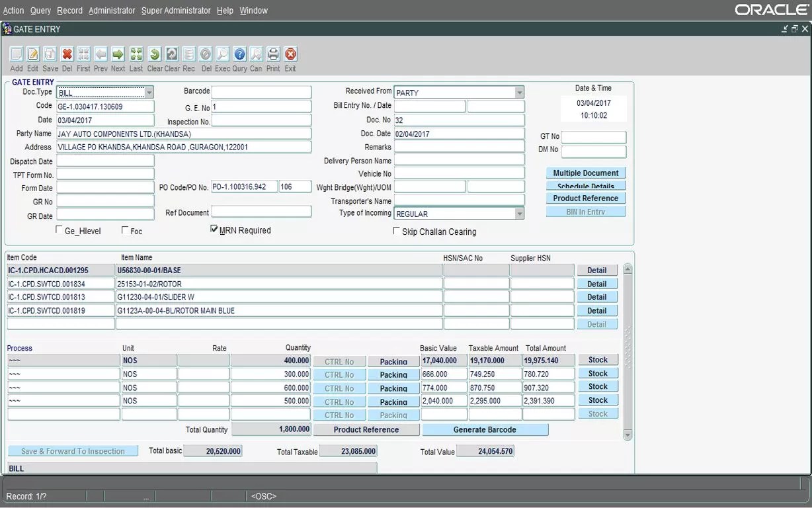Viewport: 812px width, 508px height.
Task: Click the Code field GE-1.030417.130609
Action: (x=105, y=106)
